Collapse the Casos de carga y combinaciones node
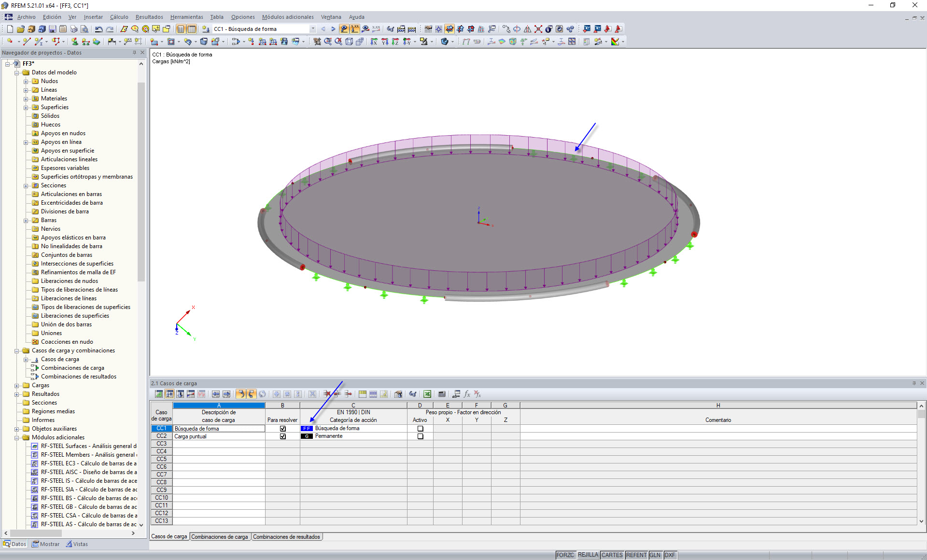 point(17,351)
